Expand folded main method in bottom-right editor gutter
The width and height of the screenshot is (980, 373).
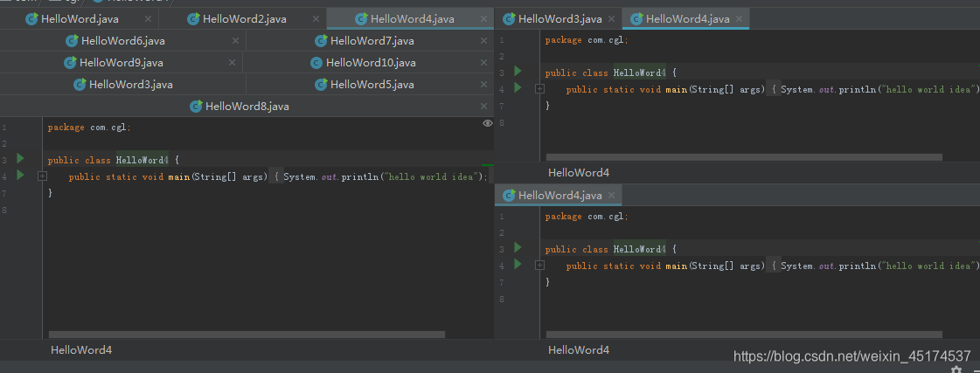(x=540, y=266)
